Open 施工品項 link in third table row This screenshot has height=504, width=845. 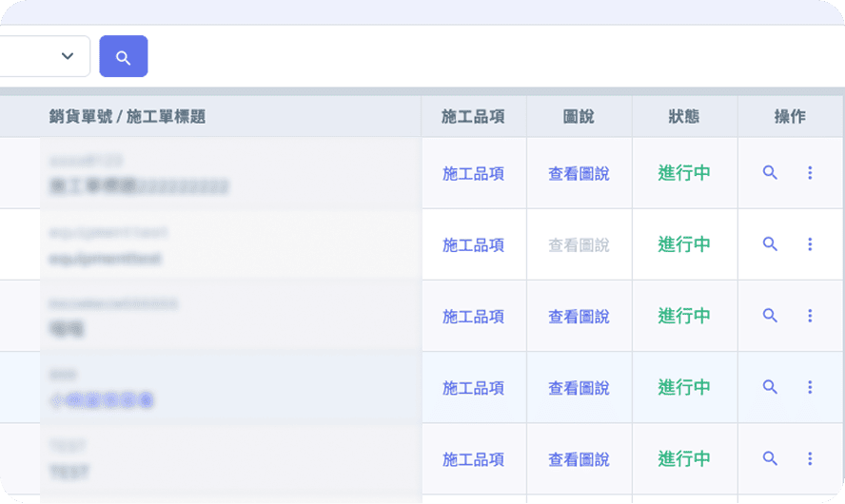point(473,317)
